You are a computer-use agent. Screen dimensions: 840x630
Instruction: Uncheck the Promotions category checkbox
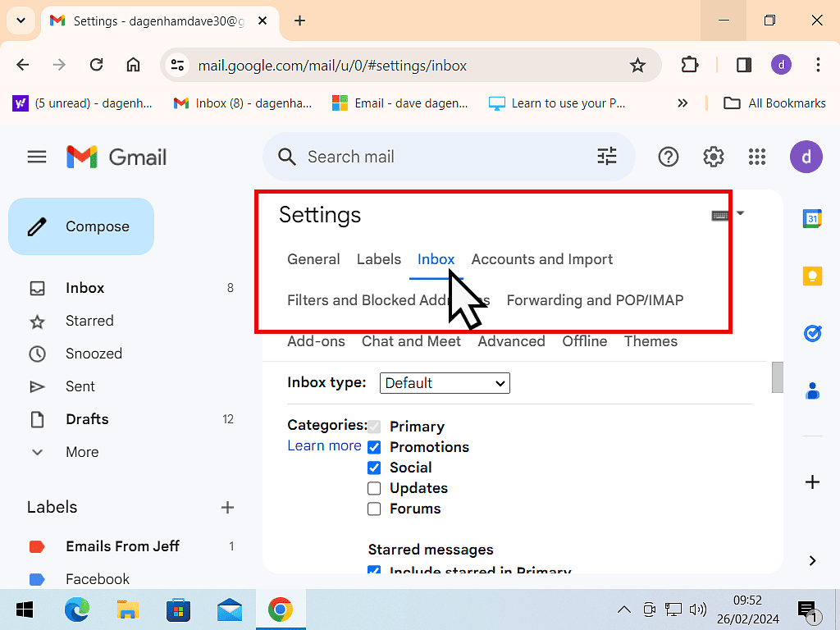pyautogui.click(x=374, y=447)
